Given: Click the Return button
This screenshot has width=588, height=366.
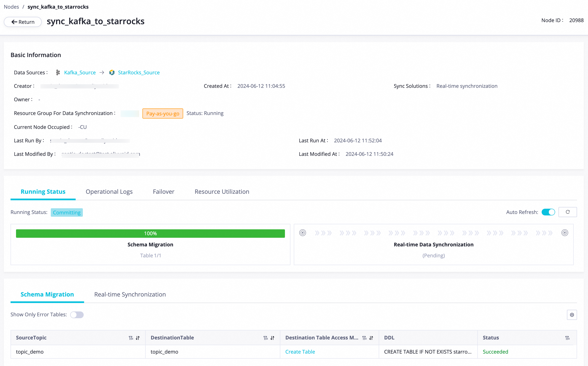Looking at the screenshot, I should tap(23, 22).
